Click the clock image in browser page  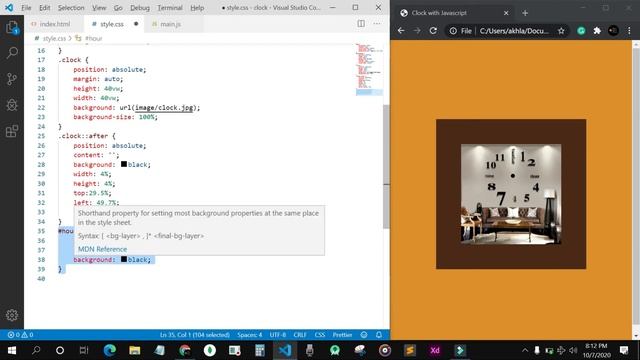click(x=511, y=194)
